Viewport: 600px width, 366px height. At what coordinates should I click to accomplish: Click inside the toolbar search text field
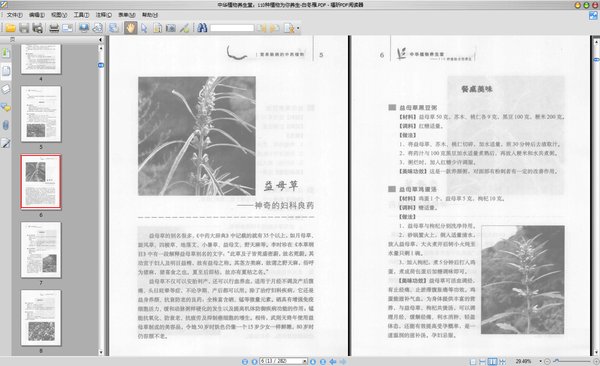[232, 28]
